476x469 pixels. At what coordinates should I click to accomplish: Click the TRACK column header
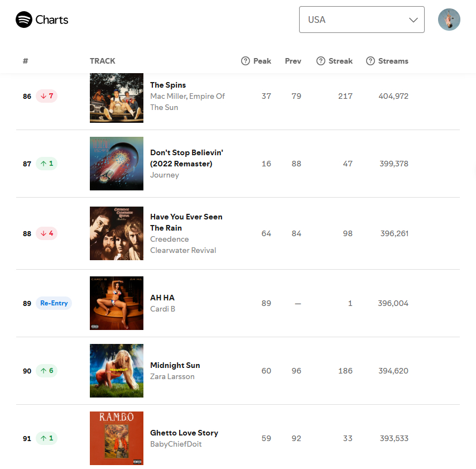click(x=102, y=61)
